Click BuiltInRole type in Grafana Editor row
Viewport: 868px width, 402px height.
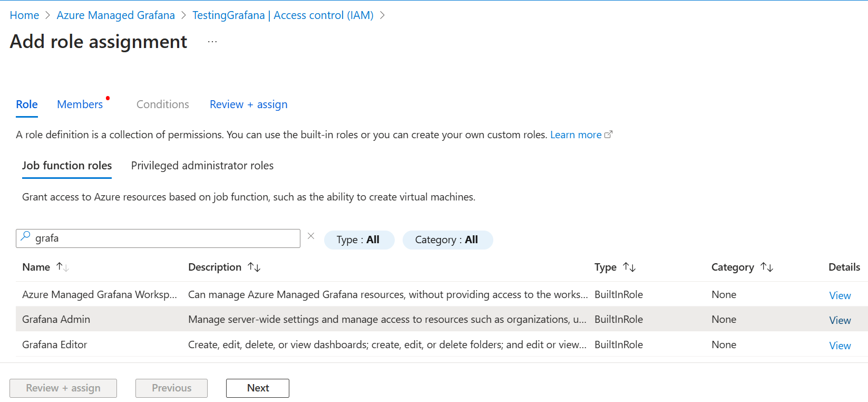tap(619, 344)
